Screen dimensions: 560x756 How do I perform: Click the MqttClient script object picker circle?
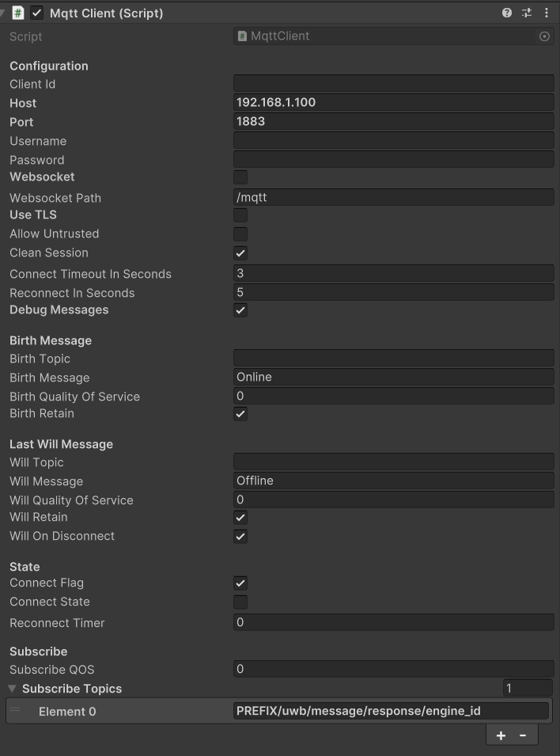point(544,36)
